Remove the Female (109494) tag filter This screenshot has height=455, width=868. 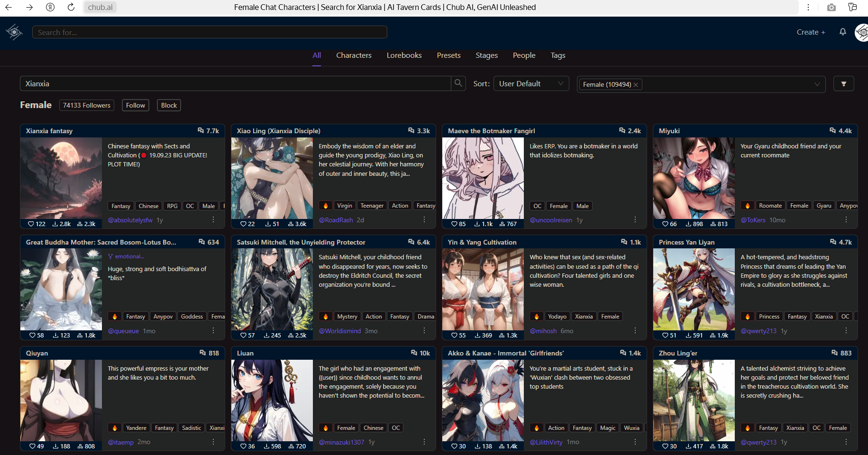click(636, 85)
